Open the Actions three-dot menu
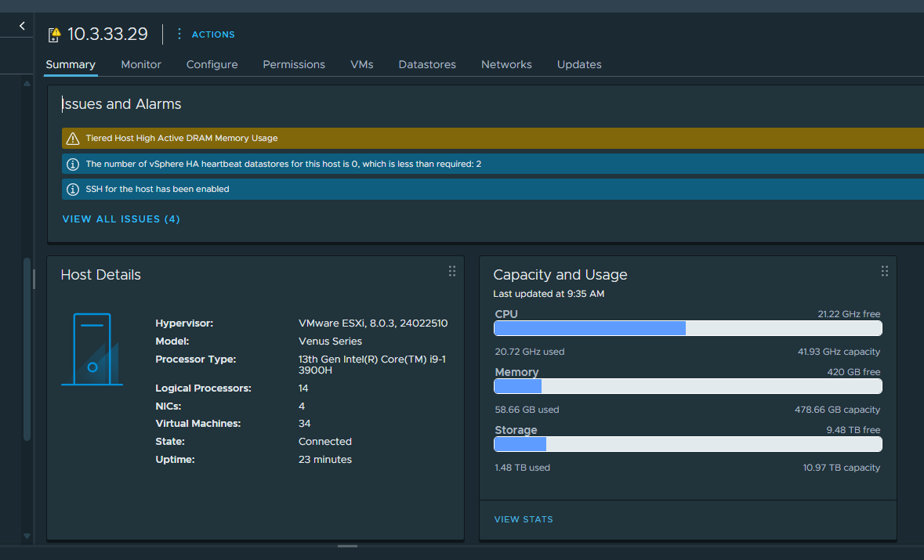The width and height of the screenshot is (924, 560). tap(179, 34)
